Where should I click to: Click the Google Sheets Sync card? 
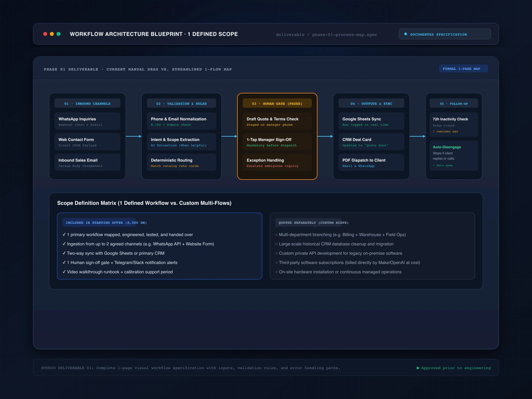(371, 121)
